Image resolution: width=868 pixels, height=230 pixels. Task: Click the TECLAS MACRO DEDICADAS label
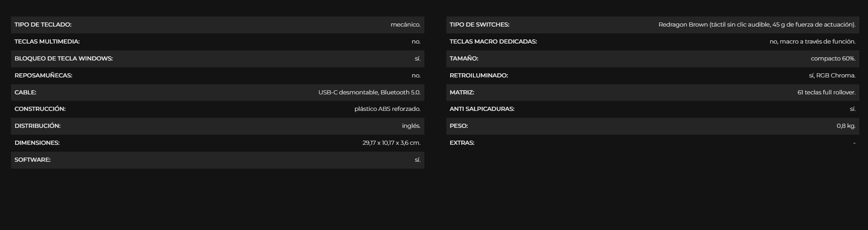493,42
